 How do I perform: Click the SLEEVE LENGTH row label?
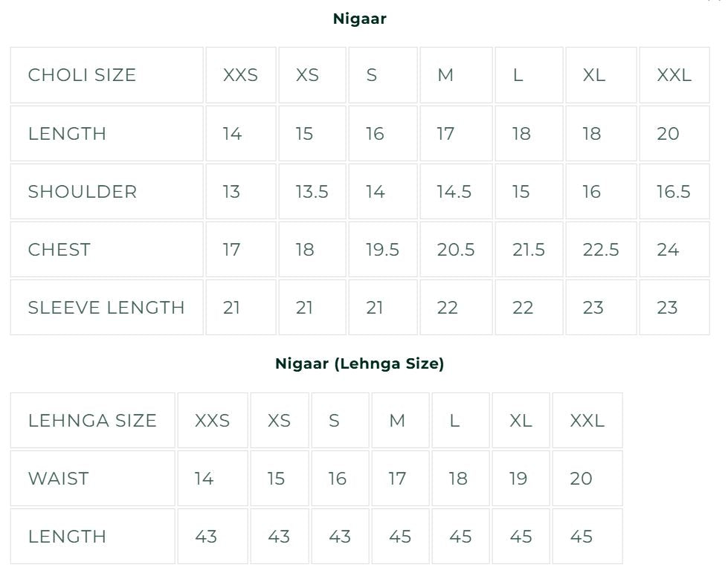(x=106, y=308)
